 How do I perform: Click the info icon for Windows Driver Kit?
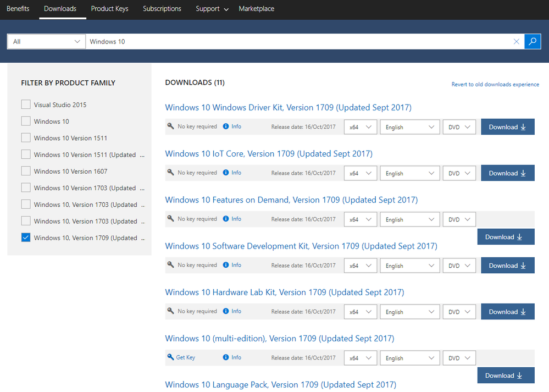coord(226,126)
